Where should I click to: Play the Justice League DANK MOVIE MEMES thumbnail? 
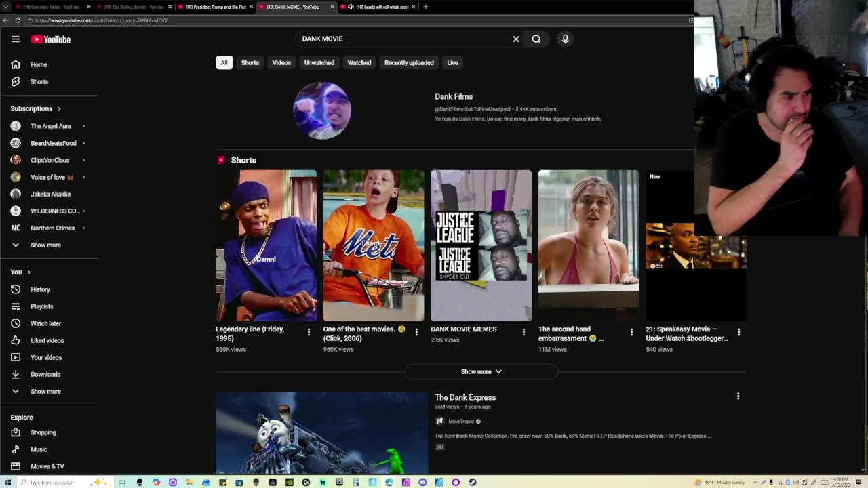pos(481,245)
